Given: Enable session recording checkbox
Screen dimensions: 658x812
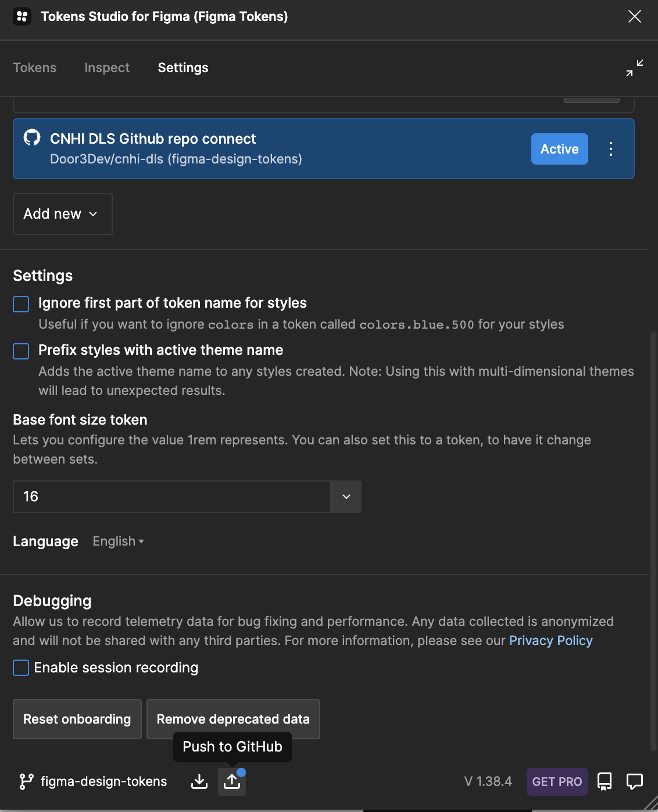Looking at the screenshot, I should pos(21,668).
